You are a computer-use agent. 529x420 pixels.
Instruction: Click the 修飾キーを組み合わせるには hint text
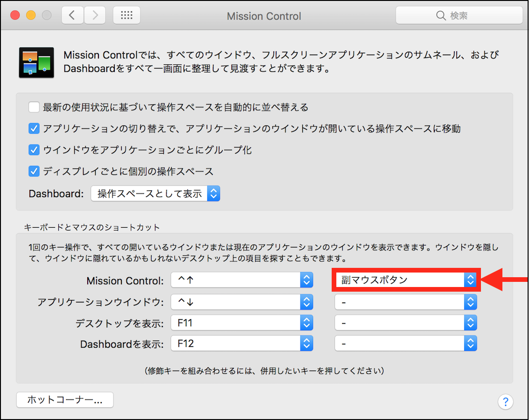point(264,371)
